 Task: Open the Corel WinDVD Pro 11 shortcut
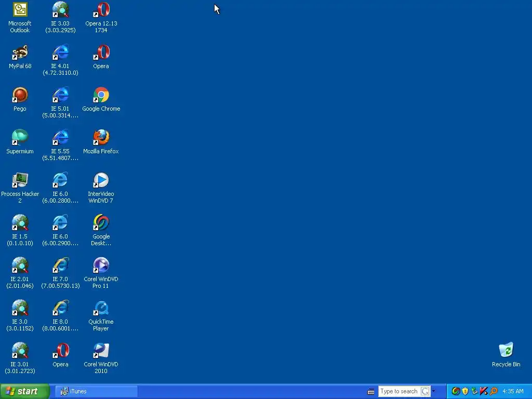101,265
